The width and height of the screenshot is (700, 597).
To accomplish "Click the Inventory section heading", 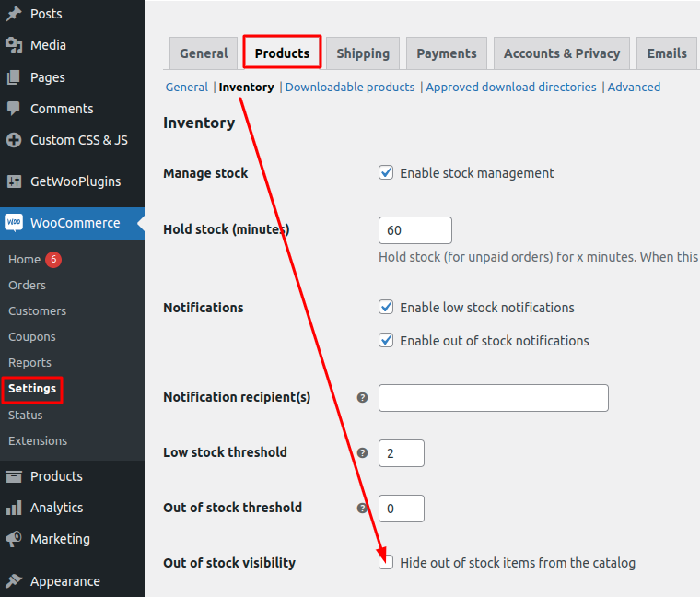I will point(199,123).
